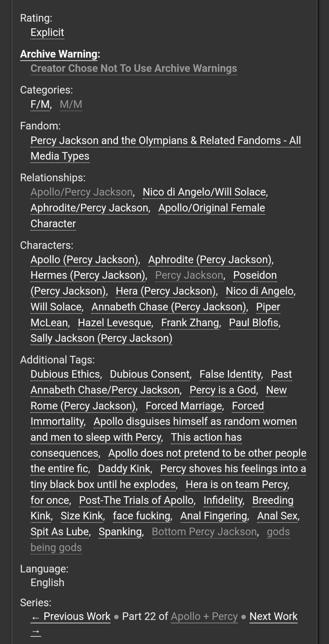Click the Post-The Trials of Apollo tag
329x644 pixels.
(x=137, y=500)
